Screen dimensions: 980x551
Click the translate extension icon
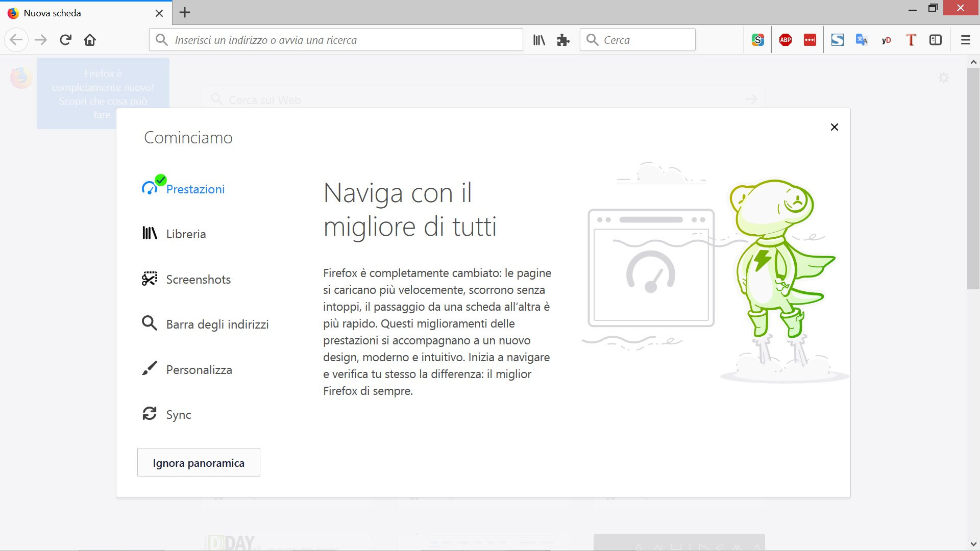pyautogui.click(x=862, y=40)
